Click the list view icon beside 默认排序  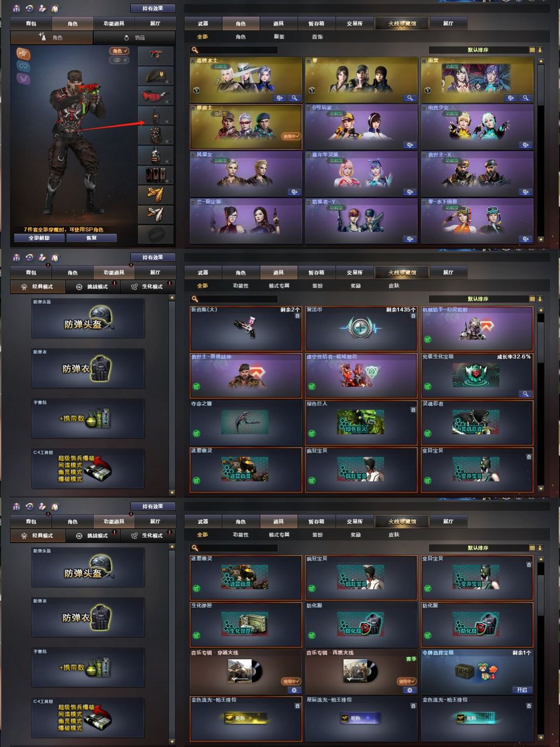pos(532,50)
